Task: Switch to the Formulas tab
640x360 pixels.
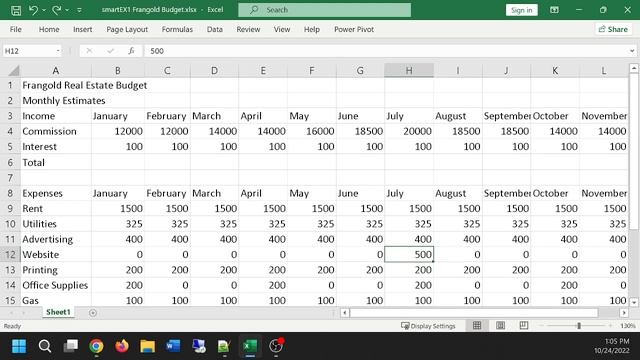Action: [177, 29]
